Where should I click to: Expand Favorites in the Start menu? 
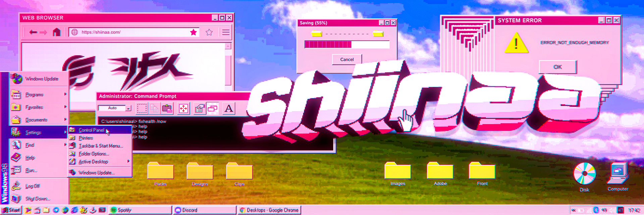[x=39, y=107]
